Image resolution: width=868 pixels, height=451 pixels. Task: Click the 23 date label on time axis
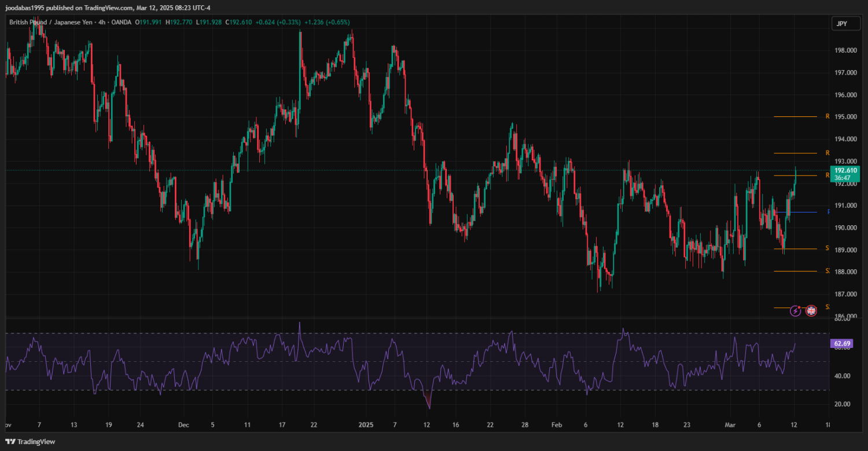687,425
